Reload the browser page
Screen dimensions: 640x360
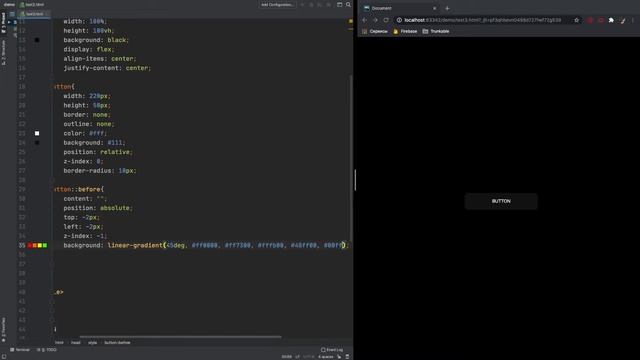386,20
